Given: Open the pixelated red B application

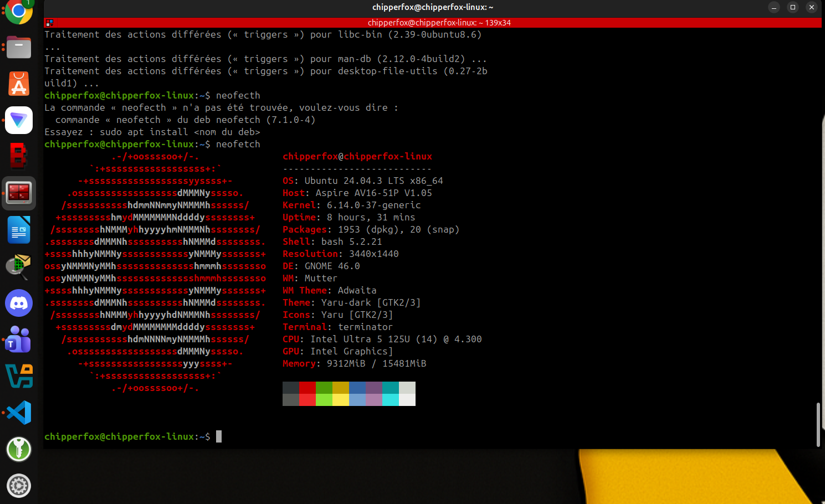Looking at the screenshot, I should (x=18, y=156).
